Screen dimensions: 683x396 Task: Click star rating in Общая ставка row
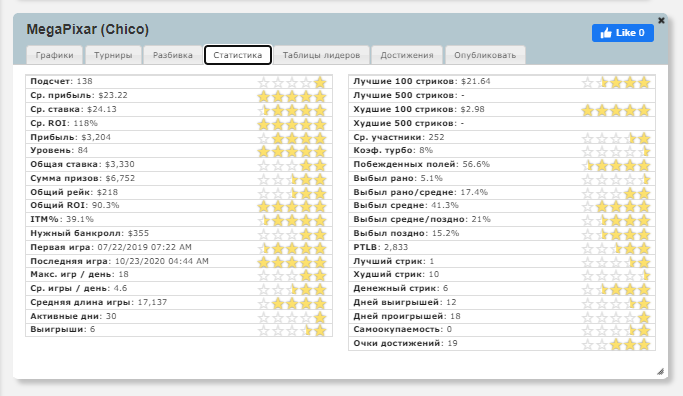click(x=292, y=165)
